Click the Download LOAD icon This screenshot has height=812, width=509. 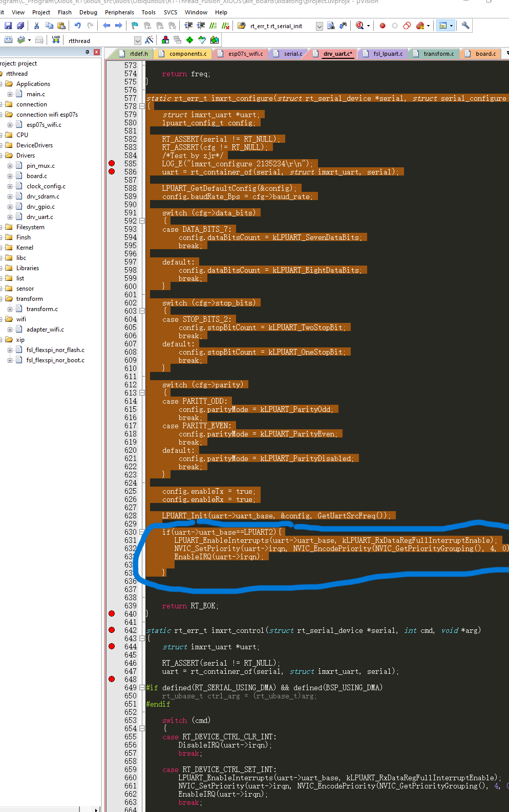click(x=56, y=40)
